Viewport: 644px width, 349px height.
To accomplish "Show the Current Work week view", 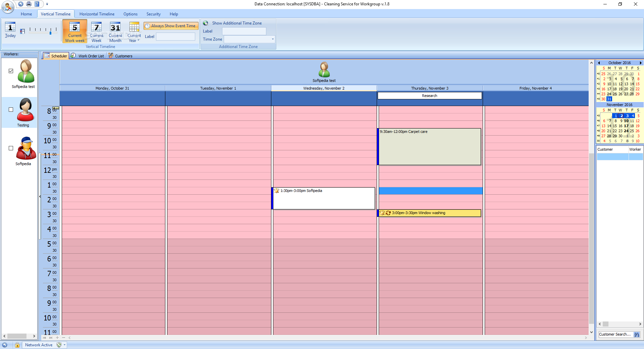I will [x=75, y=31].
